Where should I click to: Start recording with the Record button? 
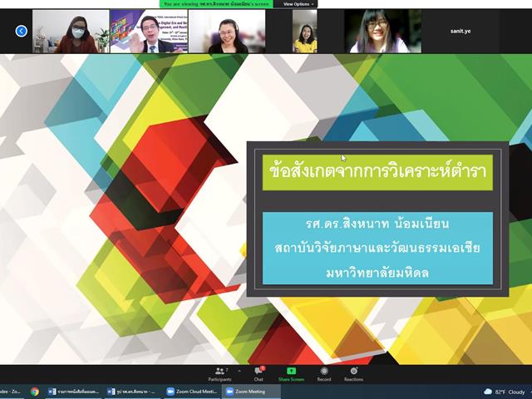[324, 374]
